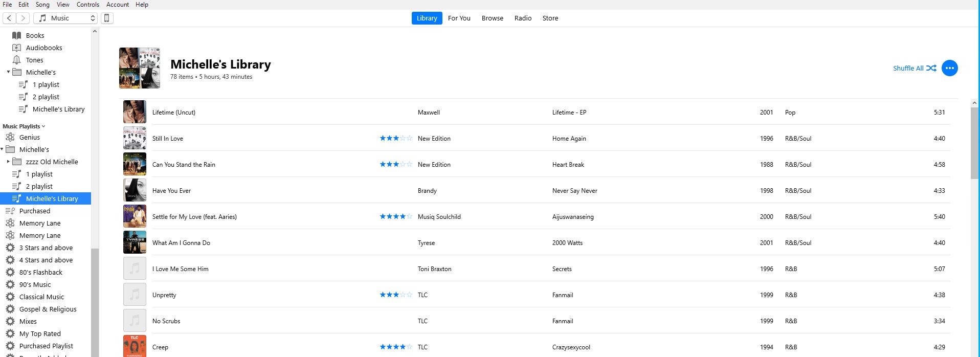Image resolution: width=980 pixels, height=357 pixels.
Task: Change the star rating for Creep
Action: pos(396,347)
